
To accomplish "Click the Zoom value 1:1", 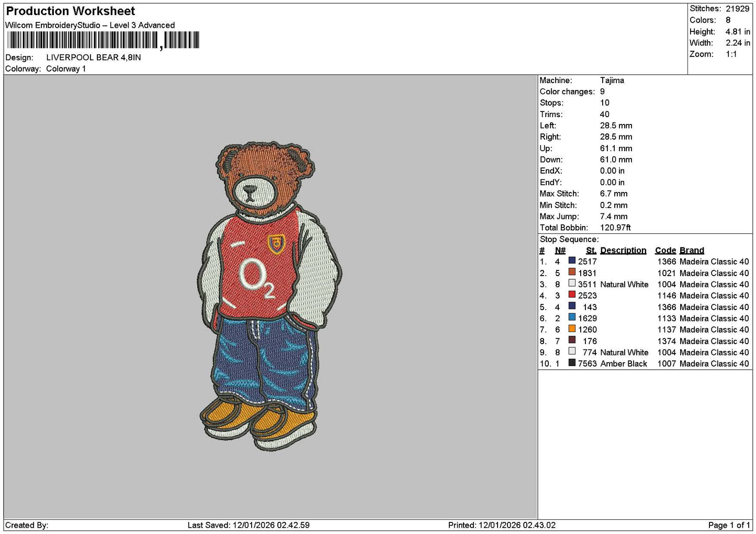I will 731,54.
